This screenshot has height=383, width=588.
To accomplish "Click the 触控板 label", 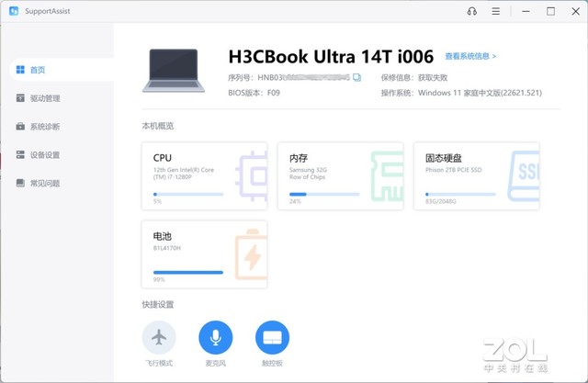I will pos(272,363).
